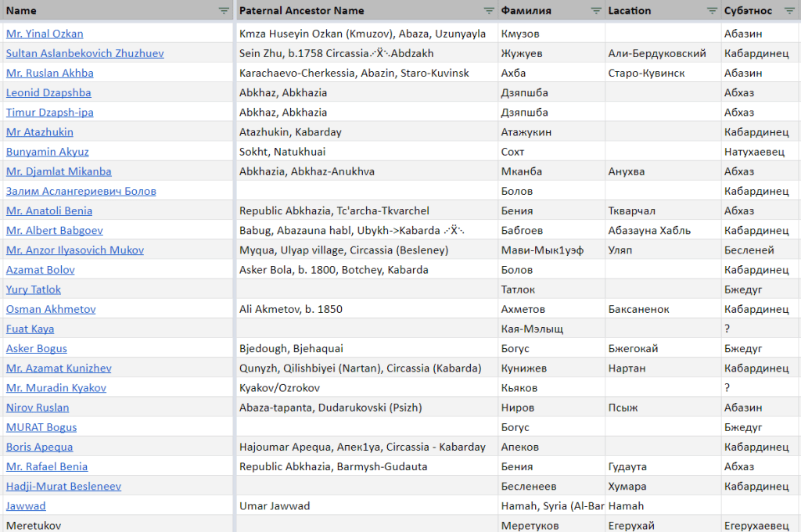Image resolution: width=801 pixels, height=532 pixels.
Task: Click the Hadji-Murat Besleneev link
Action: 63,487
